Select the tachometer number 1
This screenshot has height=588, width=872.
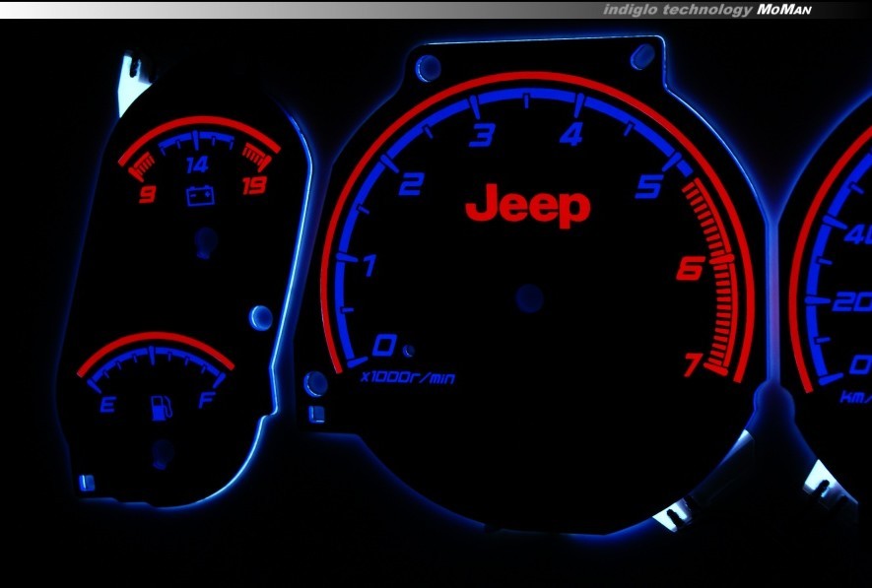[x=369, y=266]
